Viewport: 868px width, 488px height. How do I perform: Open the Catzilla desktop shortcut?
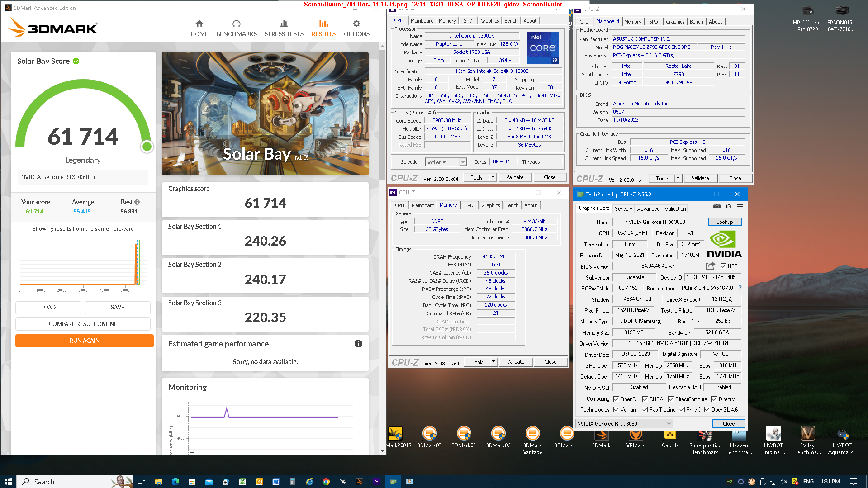(x=670, y=437)
